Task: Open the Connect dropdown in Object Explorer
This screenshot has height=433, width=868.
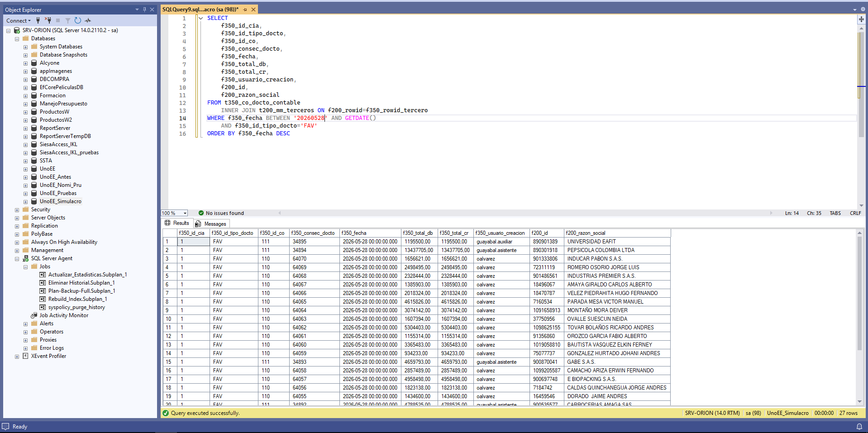Action: pos(19,20)
